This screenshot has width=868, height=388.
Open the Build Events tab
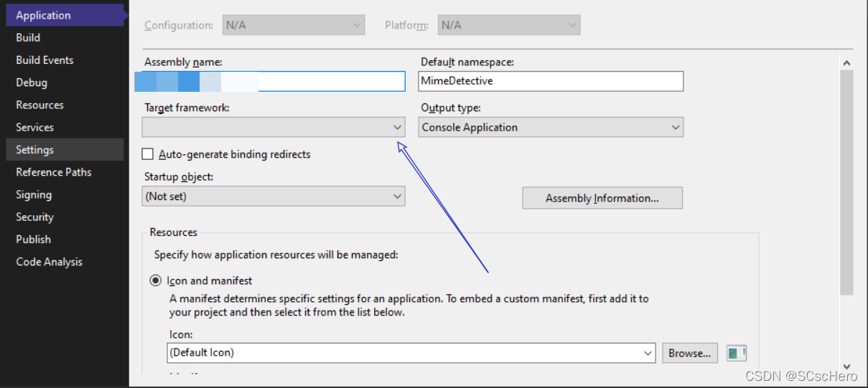coord(45,60)
